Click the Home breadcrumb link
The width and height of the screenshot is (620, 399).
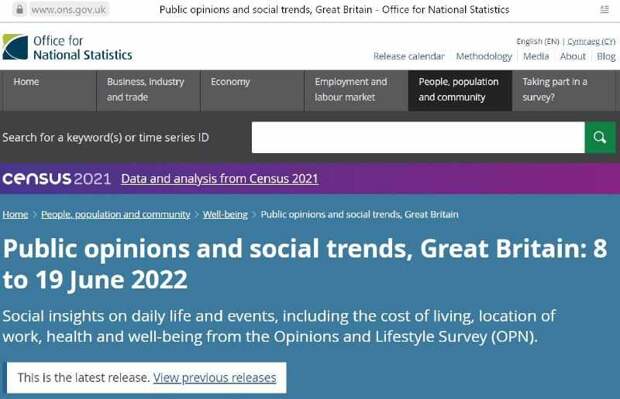(x=15, y=214)
